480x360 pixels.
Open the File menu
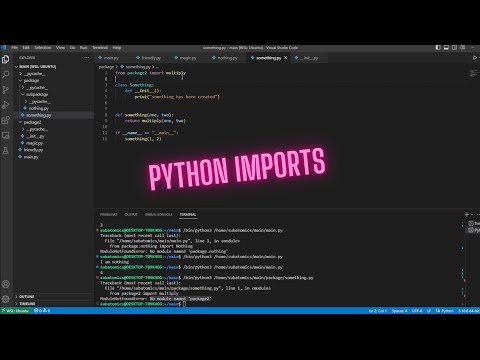tap(14, 48)
